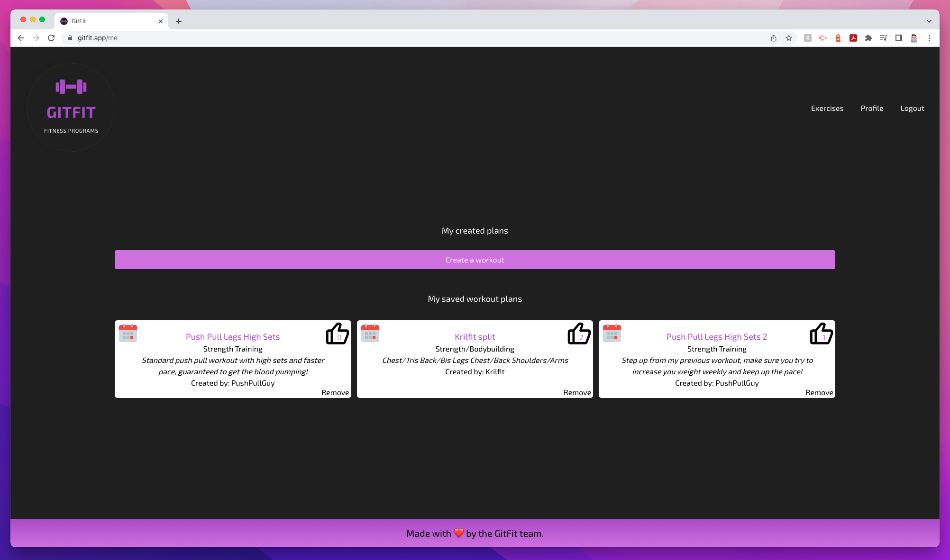Click the 'FITNESS PROGRAMS' logo tagline
The width and height of the screenshot is (950, 560).
point(71,131)
